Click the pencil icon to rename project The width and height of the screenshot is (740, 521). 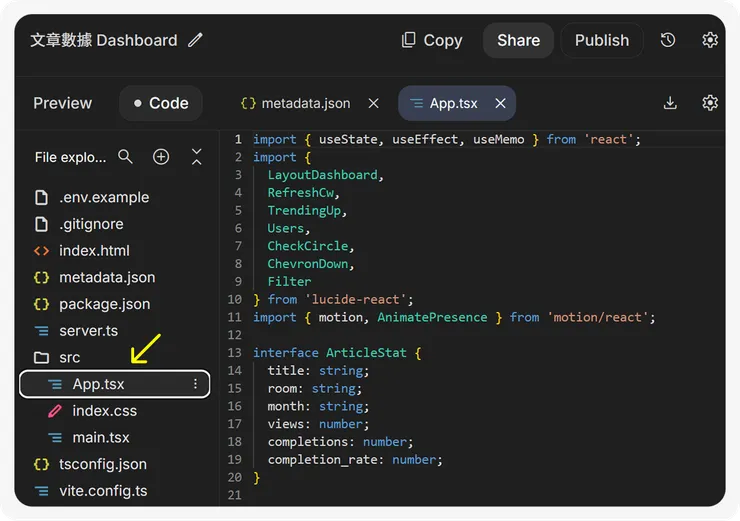coord(196,40)
